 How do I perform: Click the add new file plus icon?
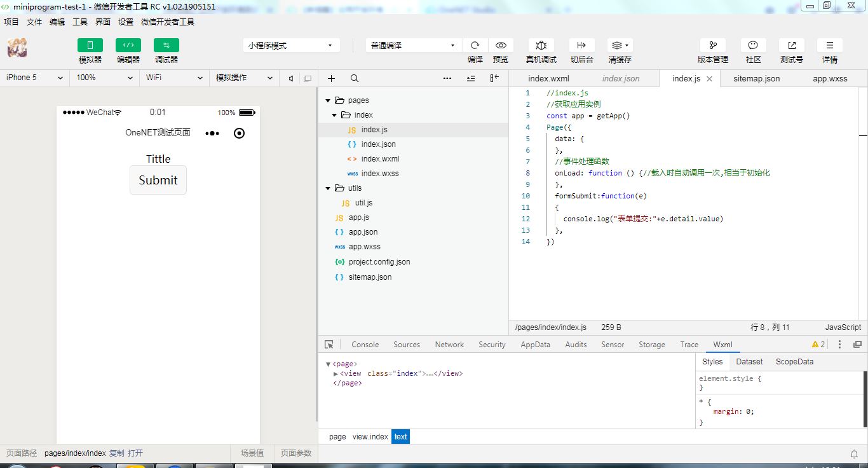pos(331,78)
